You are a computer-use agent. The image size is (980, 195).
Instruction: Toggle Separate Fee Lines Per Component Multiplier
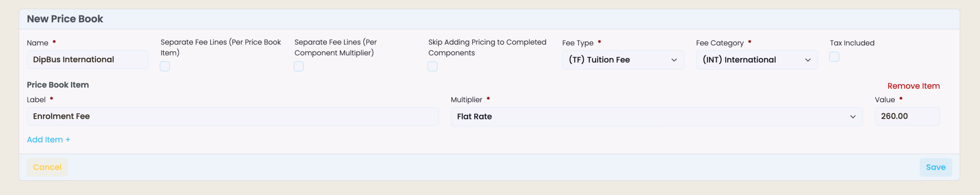(299, 67)
